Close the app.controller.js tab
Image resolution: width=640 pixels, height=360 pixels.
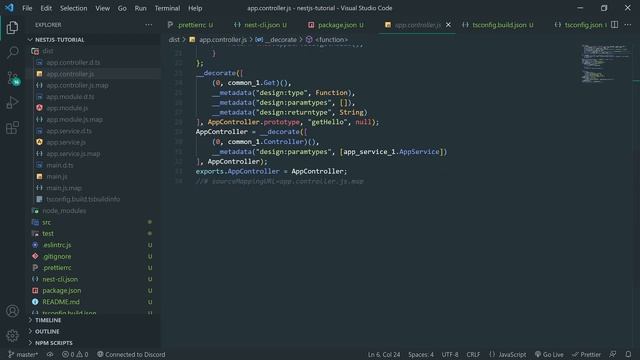[x=448, y=25]
